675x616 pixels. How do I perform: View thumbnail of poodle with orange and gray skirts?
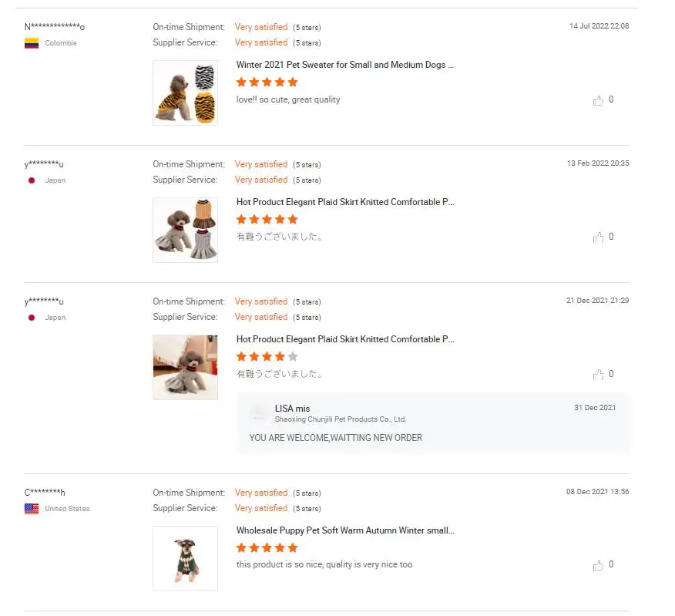(x=185, y=230)
